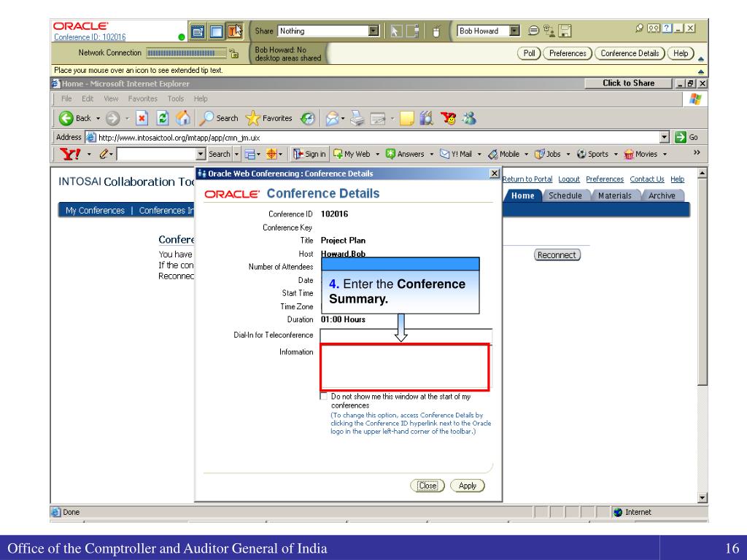
Task: Click the mouse control icon in conferencing toolbar
Action: (x=435, y=31)
